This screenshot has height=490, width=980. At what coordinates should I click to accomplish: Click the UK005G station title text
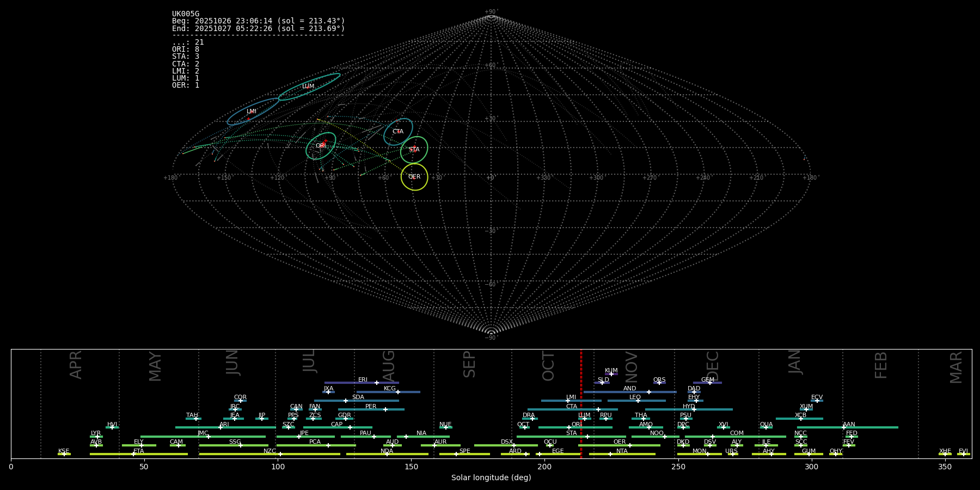(186, 14)
